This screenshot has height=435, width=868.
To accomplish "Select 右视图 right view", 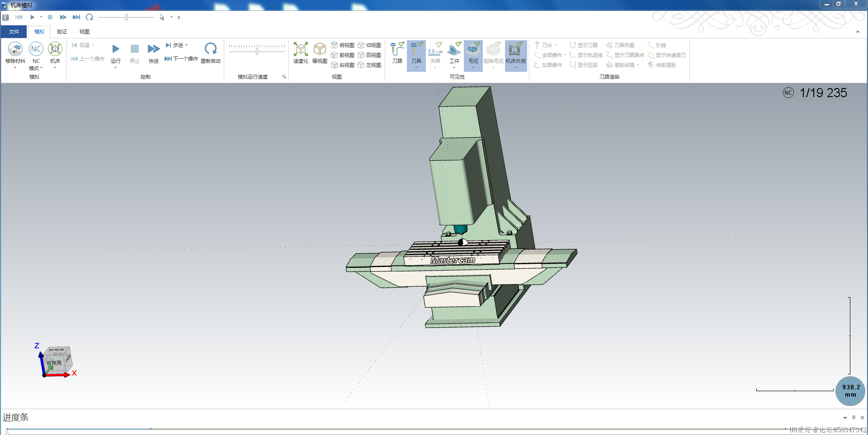I will (x=343, y=65).
